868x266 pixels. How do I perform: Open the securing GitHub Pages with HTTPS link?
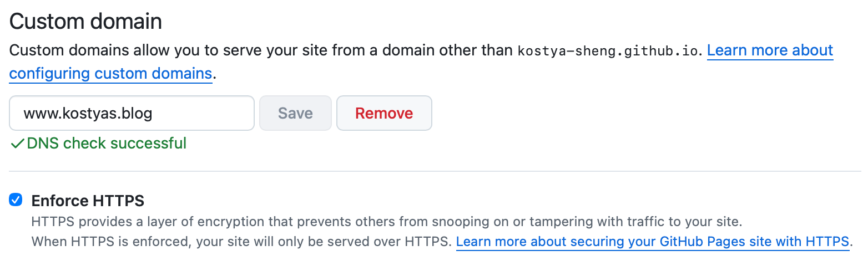tap(652, 242)
